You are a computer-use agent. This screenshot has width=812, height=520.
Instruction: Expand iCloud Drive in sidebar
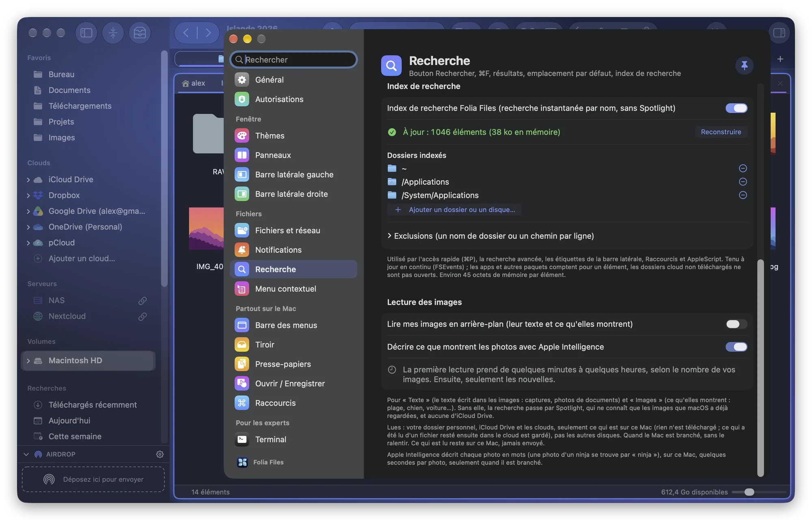tap(28, 179)
